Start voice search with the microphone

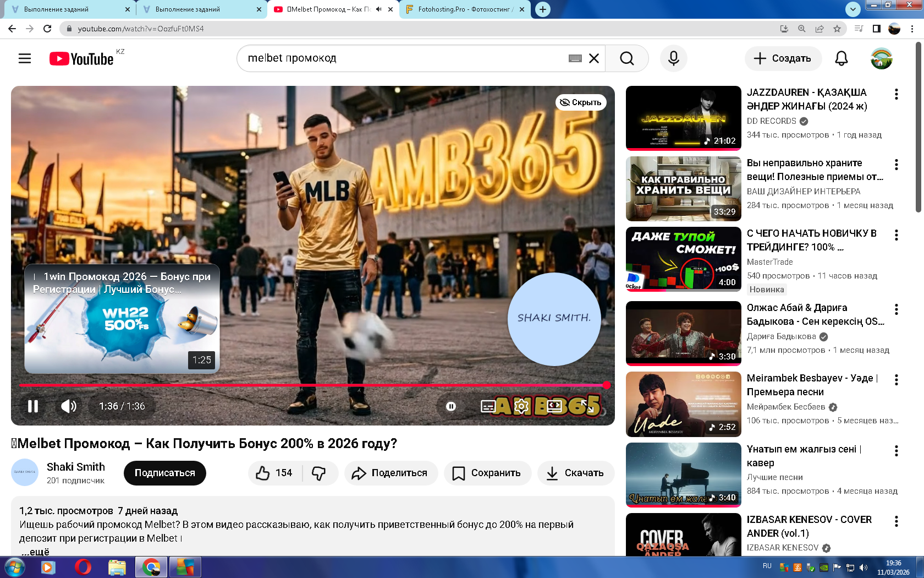click(x=674, y=58)
